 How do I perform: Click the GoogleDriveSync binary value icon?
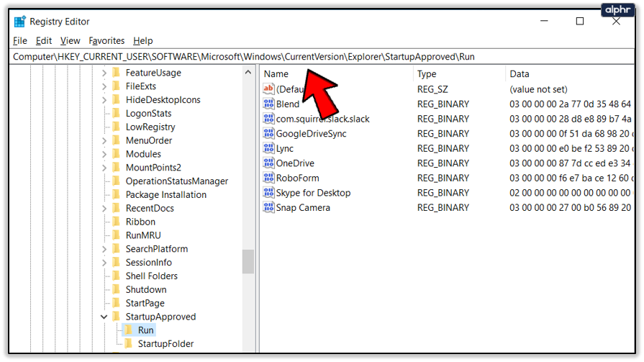click(x=268, y=133)
